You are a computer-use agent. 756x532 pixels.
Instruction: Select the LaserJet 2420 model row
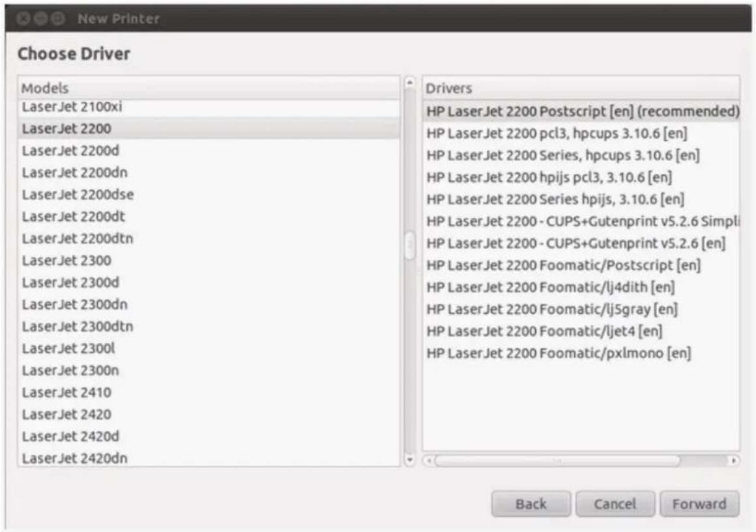[x=209, y=414]
